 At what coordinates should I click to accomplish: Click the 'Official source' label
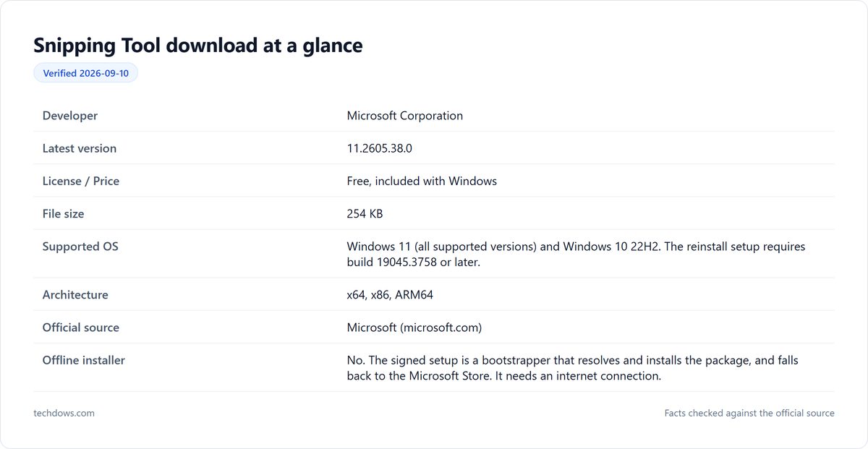point(81,328)
